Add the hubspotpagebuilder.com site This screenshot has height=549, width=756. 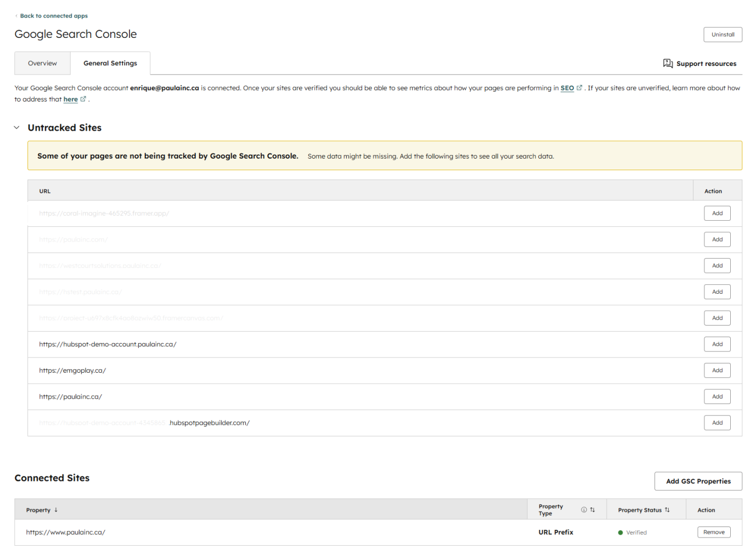pos(717,423)
